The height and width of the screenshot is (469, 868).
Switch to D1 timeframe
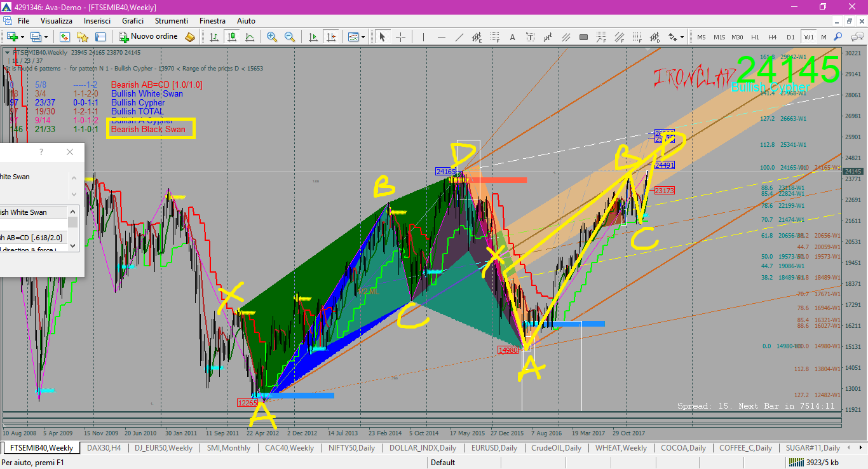click(790, 37)
